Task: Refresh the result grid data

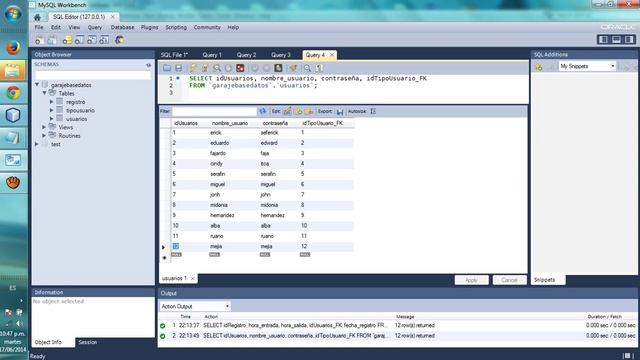Action: pos(263,111)
